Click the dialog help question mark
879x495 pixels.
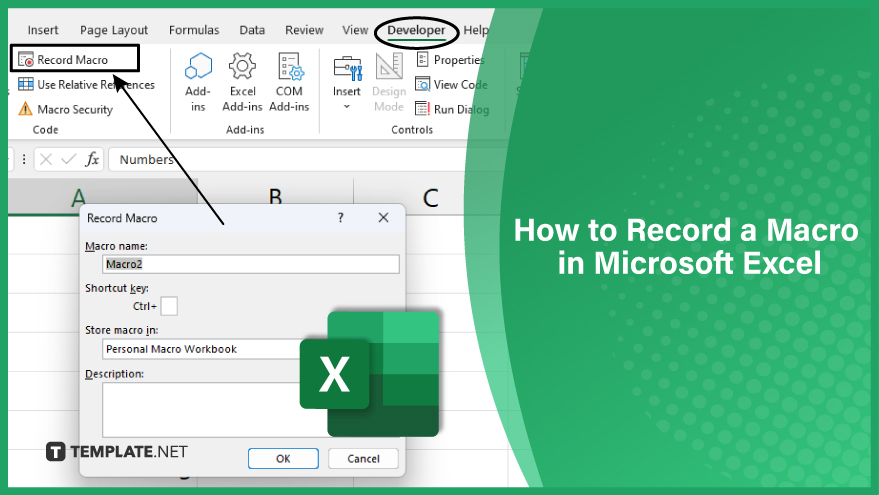(x=341, y=218)
